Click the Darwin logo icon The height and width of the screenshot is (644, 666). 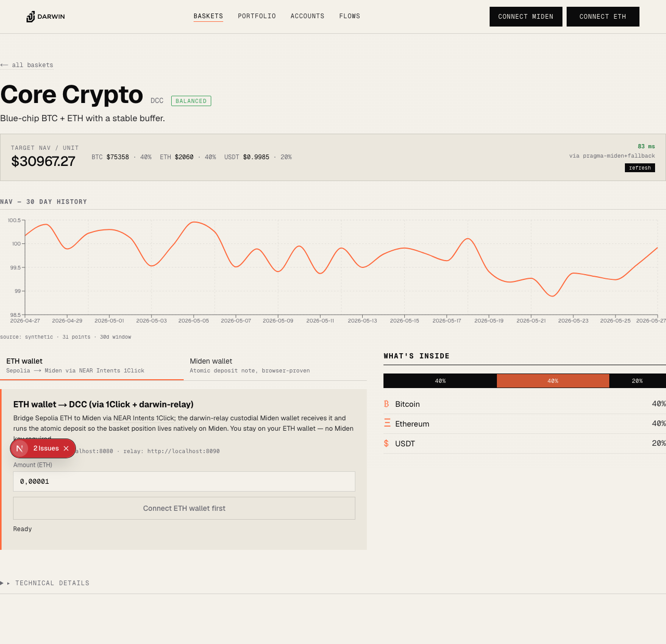(31, 17)
